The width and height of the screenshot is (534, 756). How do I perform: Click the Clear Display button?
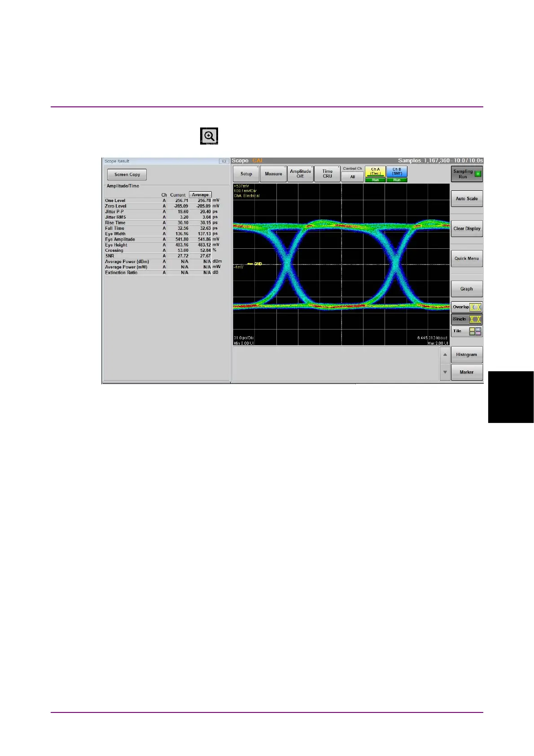(467, 229)
